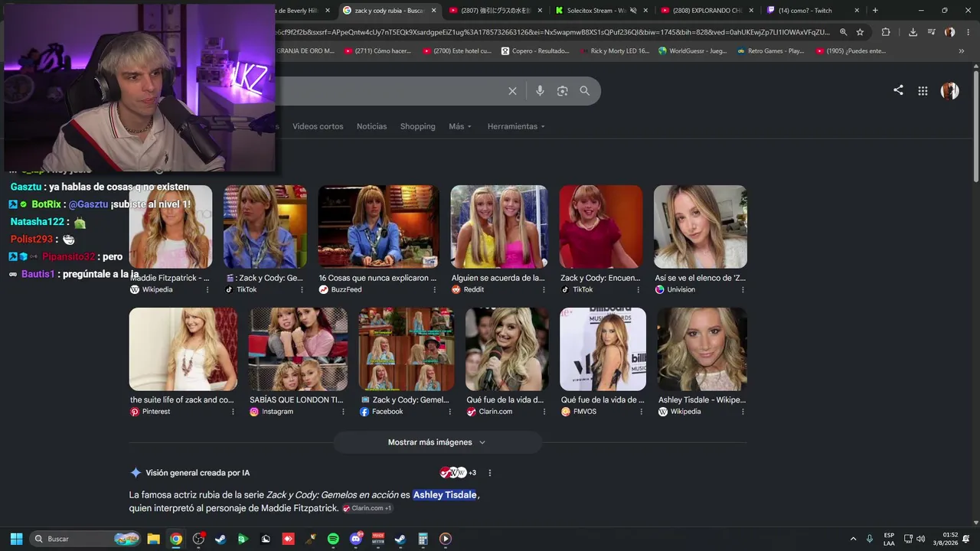This screenshot has width=980, height=551.
Task: Switch to the Solecitox Stream tab
Action: click(600, 11)
